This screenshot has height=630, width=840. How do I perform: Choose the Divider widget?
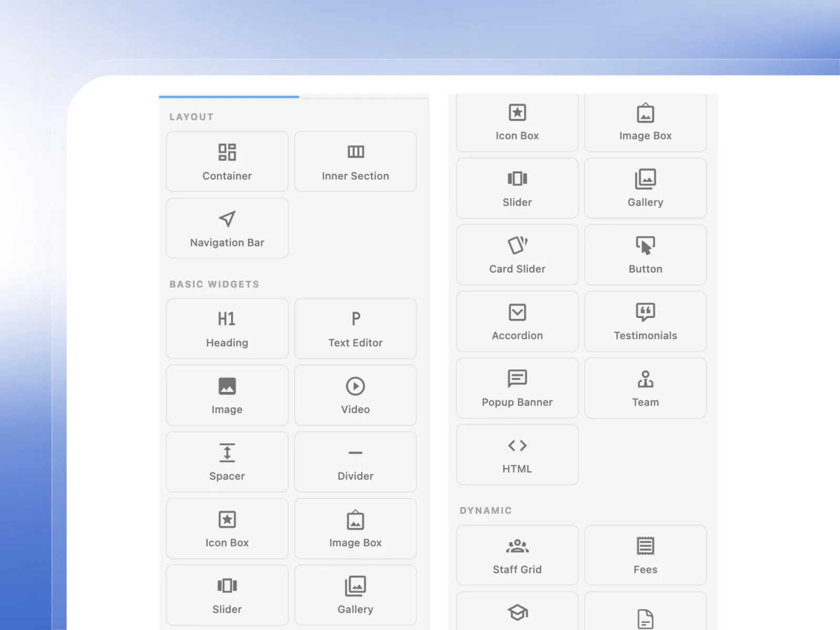pos(355,461)
